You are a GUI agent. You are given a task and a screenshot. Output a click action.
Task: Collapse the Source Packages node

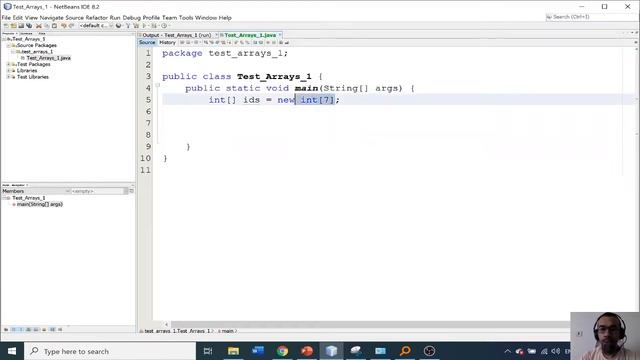8,45
